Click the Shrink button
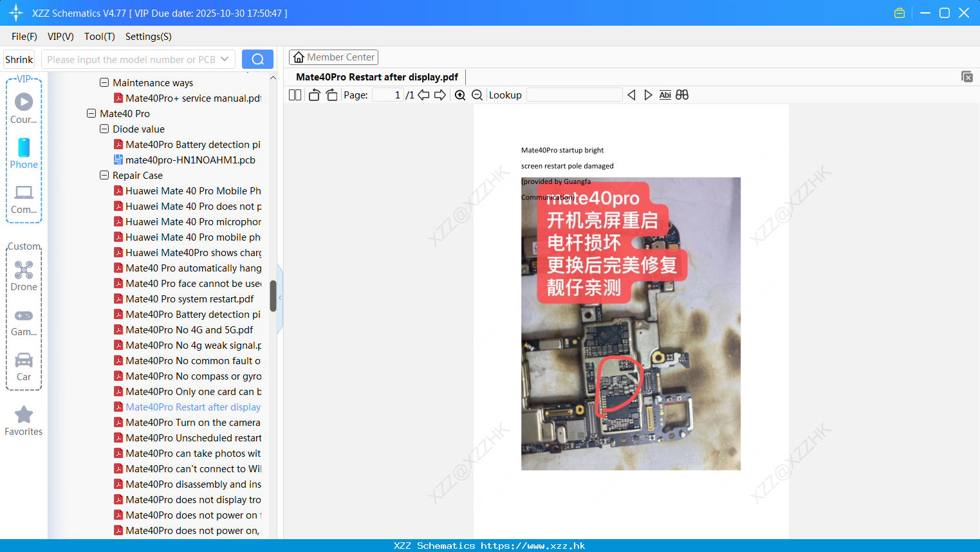The height and width of the screenshot is (552, 980). click(x=19, y=59)
